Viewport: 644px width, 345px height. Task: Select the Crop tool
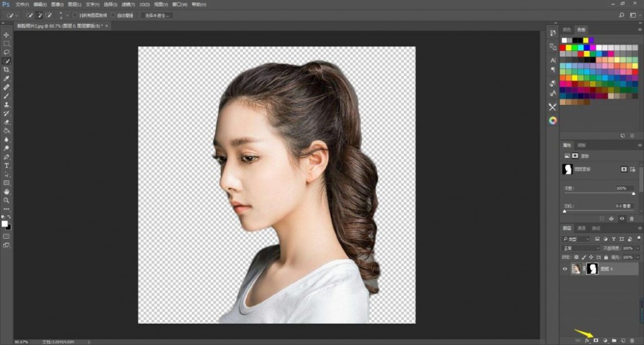[6, 70]
